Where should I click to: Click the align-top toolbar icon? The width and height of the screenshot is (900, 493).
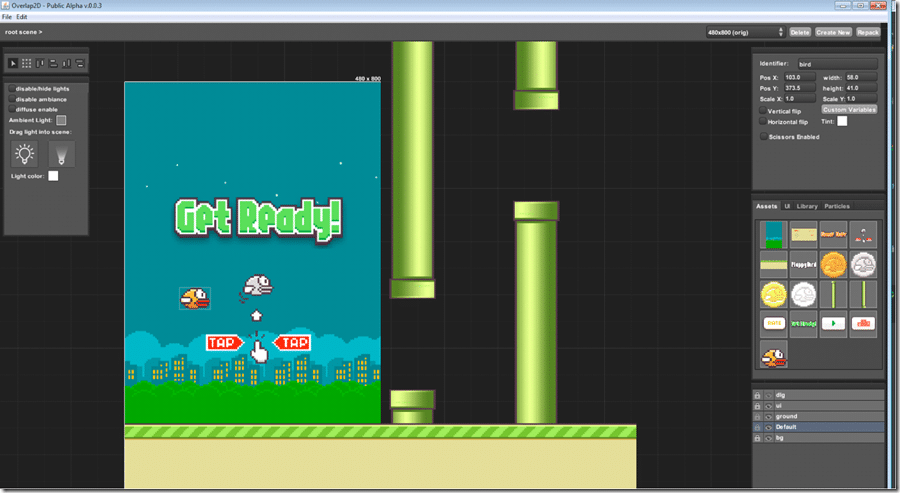(x=40, y=63)
